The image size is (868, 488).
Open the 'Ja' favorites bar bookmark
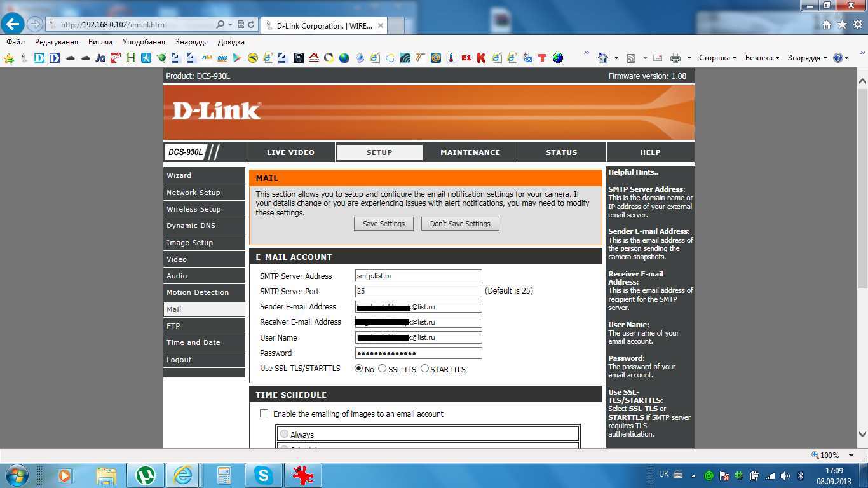click(x=100, y=58)
